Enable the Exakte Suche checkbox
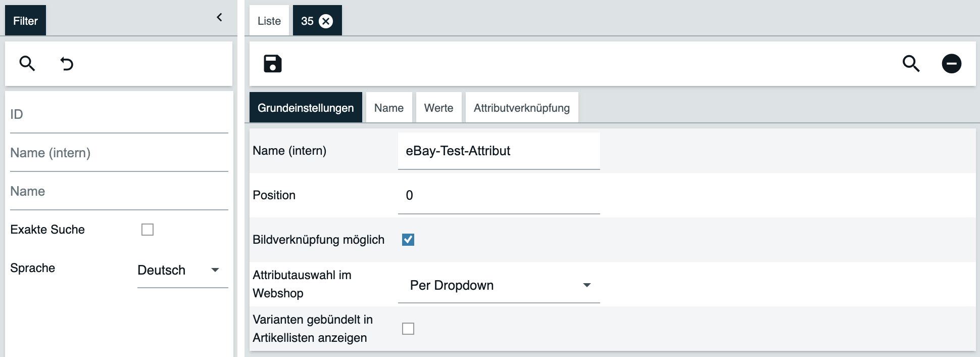 [148, 230]
